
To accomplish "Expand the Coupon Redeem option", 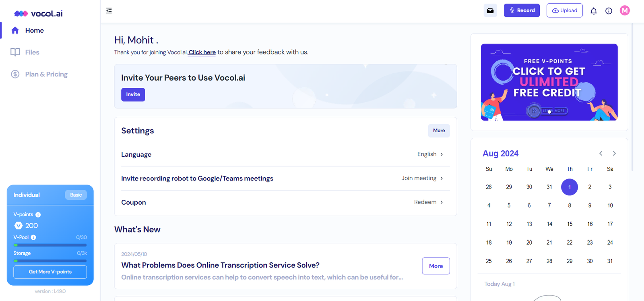I will click(x=428, y=202).
